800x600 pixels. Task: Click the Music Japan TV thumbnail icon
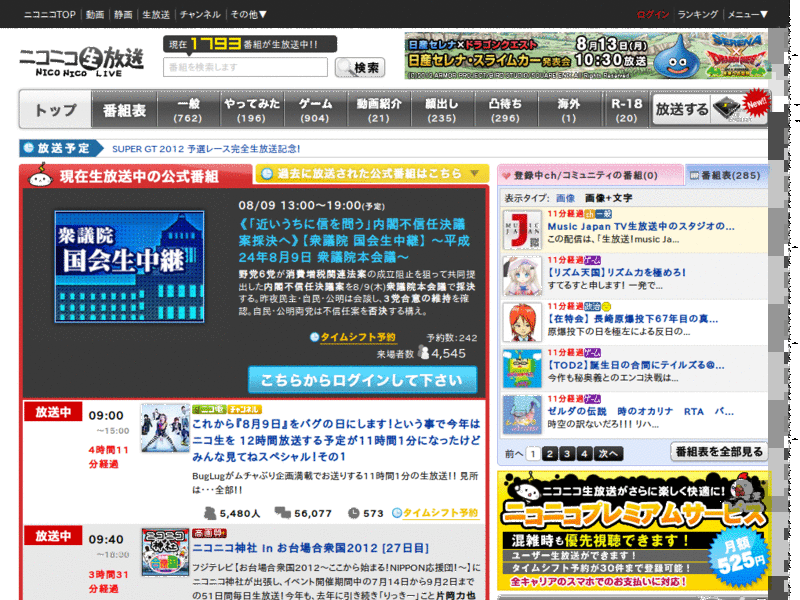pyautogui.click(x=522, y=230)
